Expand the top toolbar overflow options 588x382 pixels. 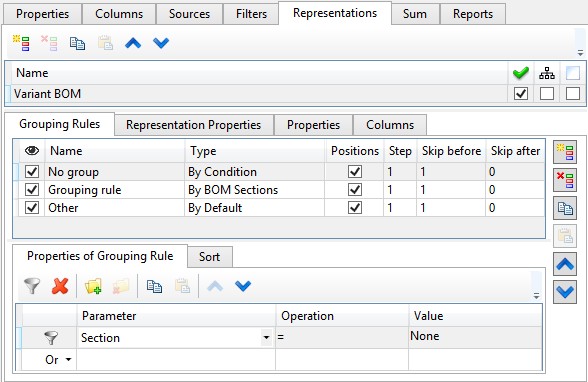coord(580,53)
